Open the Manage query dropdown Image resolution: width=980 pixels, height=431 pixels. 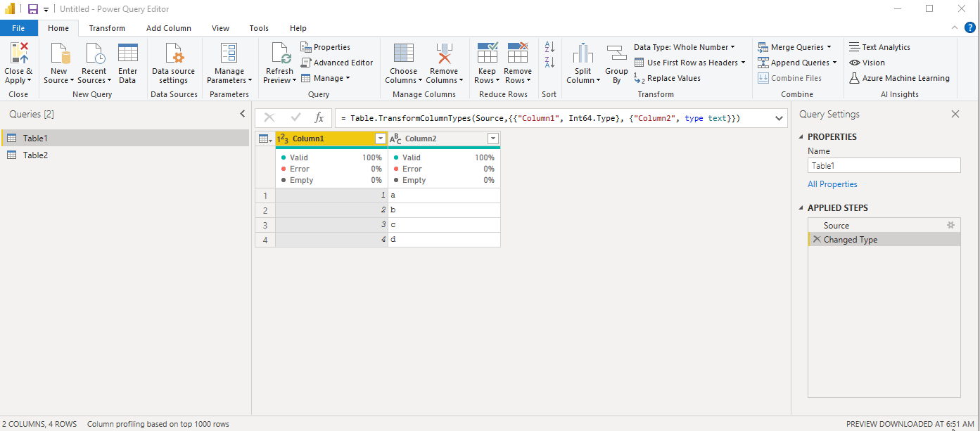point(326,78)
